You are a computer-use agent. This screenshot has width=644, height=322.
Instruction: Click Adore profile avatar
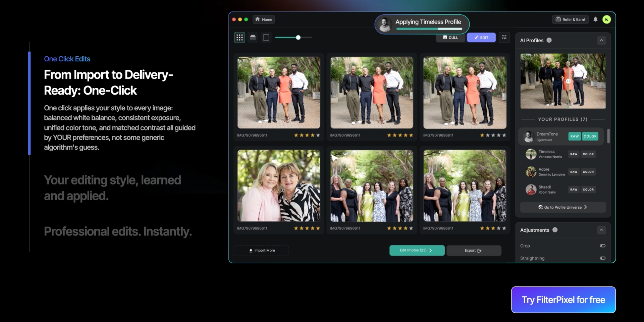coord(531,172)
